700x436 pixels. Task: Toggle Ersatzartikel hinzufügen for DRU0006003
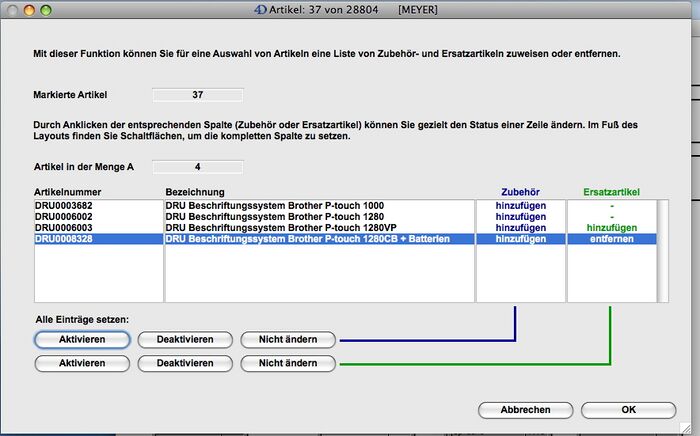[610, 228]
